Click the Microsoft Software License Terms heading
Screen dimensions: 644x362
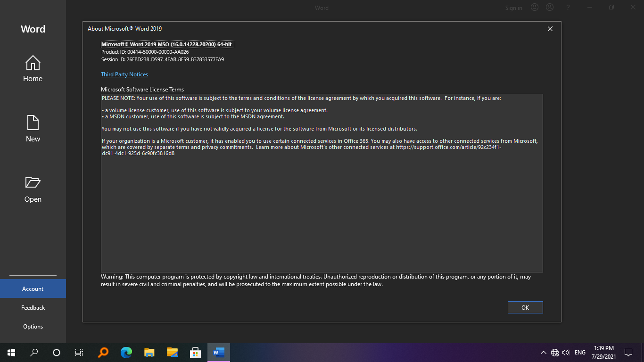click(x=142, y=90)
